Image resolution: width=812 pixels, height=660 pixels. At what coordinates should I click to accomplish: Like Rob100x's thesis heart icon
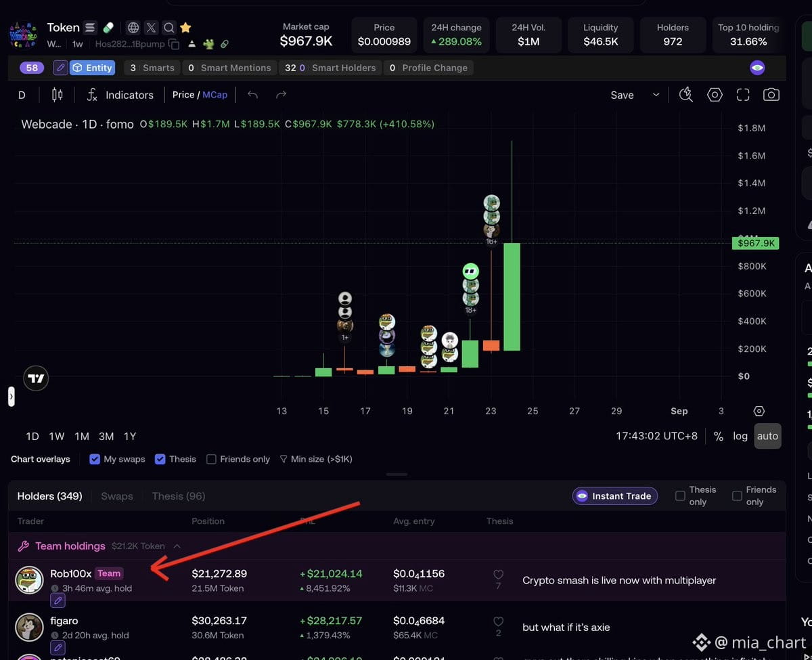point(499,575)
